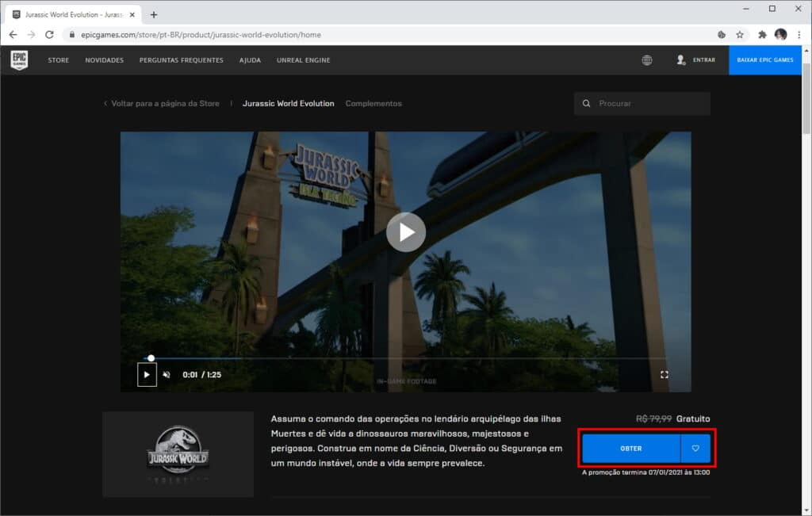Click the video progress handle
Image resolution: width=812 pixels, height=516 pixels.
pyautogui.click(x=151, y=358)
